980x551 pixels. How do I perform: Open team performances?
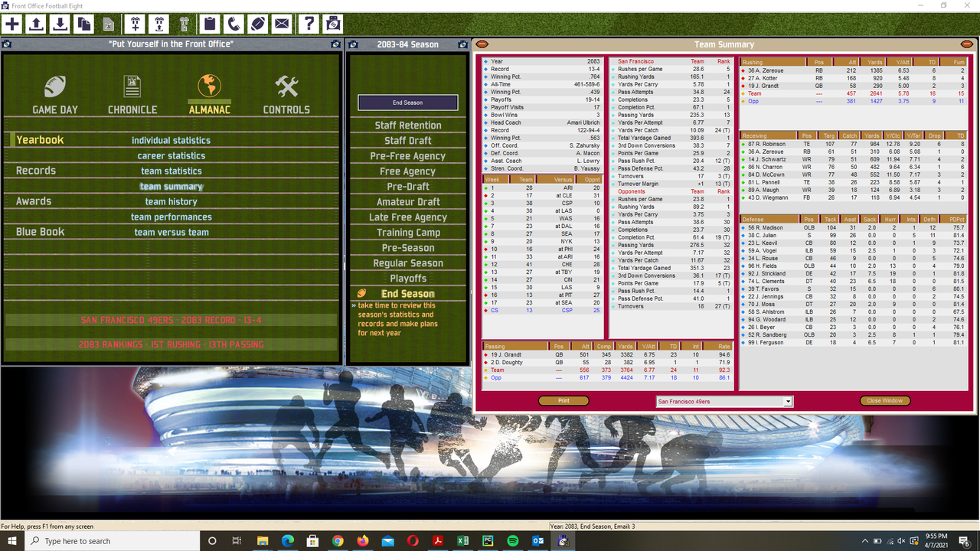pyautogui.click(x=171, y=217)
